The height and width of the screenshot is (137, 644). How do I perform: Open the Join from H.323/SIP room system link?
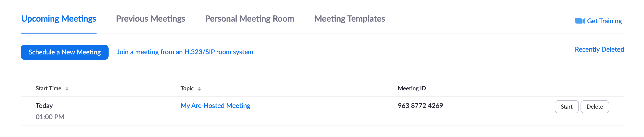(185, 52)
